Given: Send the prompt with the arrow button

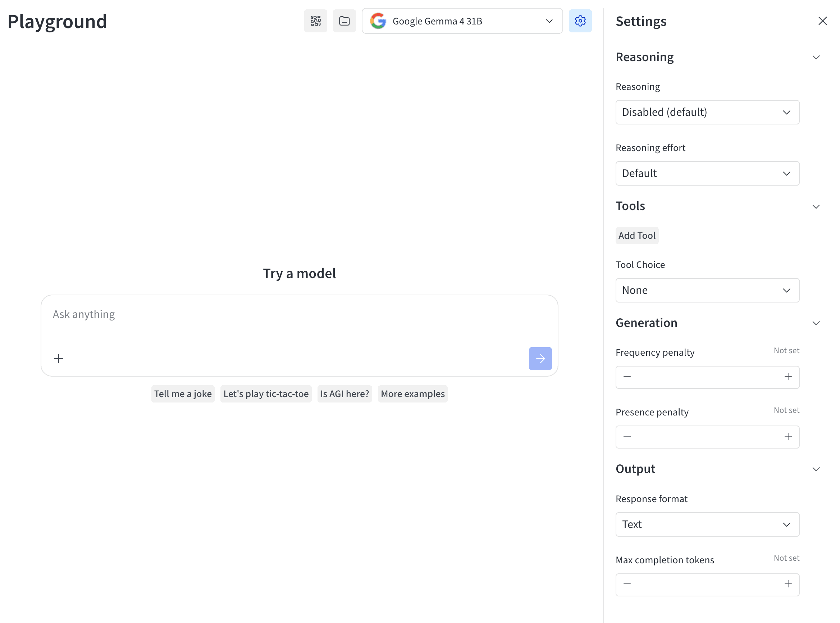Looking at the screenshot, I should (x=540, y=359).
